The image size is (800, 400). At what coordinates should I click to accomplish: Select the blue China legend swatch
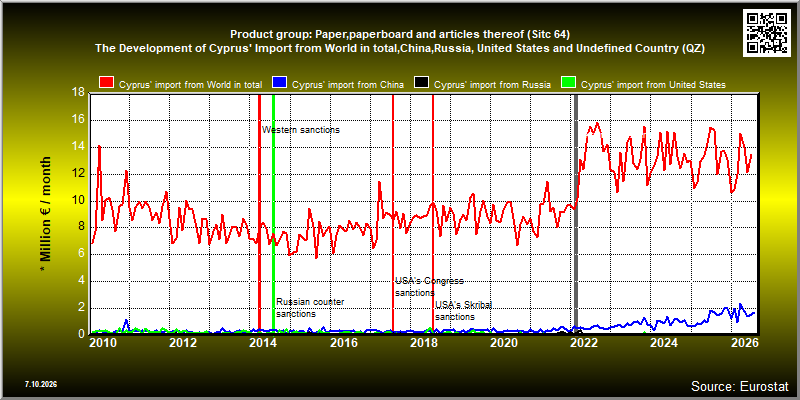tap(280, 84)
